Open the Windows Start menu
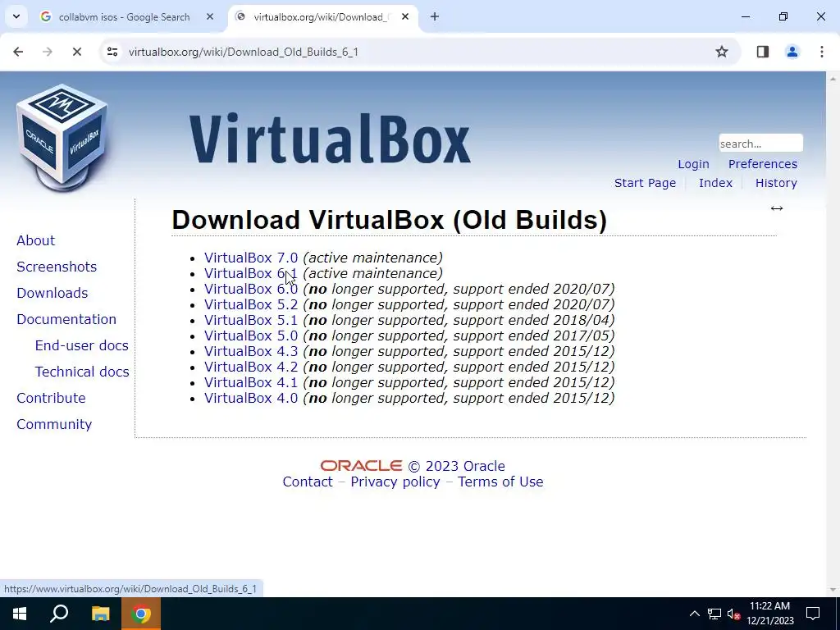The height and width of the screenshot is (630, 840). [20, 614]
